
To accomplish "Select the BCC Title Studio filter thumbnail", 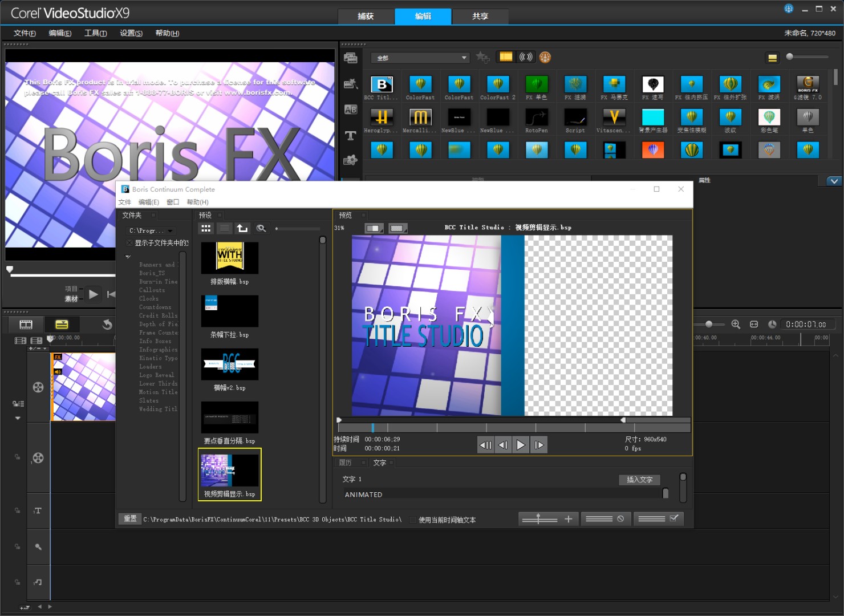I will pyautogui.click(x=382, y=84).
